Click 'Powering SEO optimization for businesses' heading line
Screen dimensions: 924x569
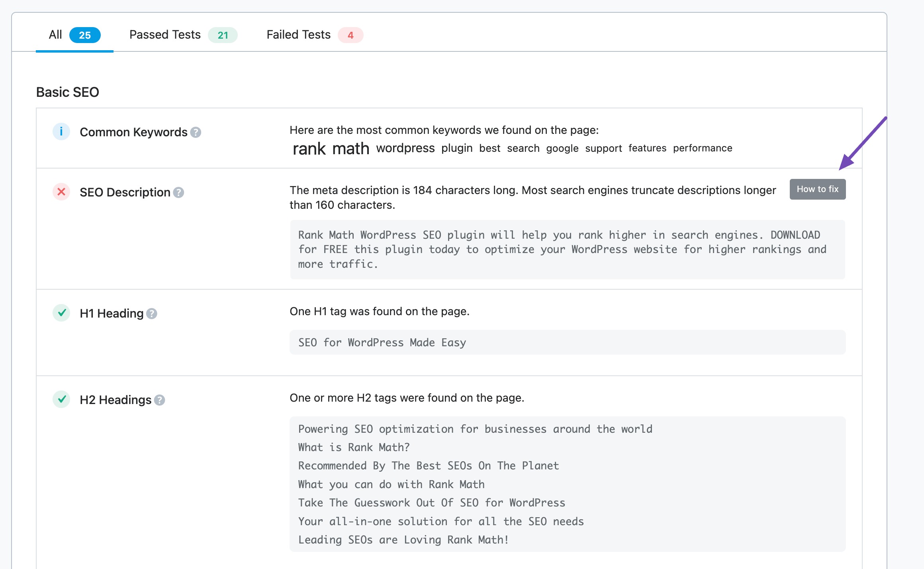point(475,429)
